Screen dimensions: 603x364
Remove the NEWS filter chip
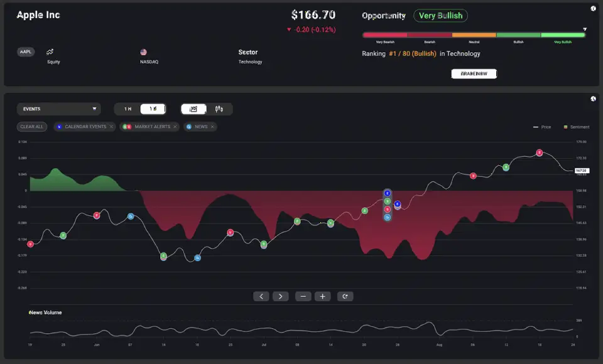(212, 126)
